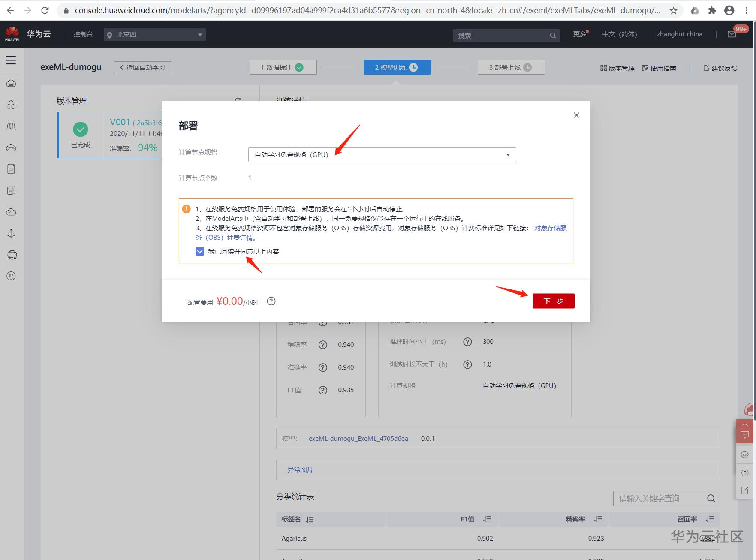Click 返回自动学习 button
This screenshot has height=560, width=756.
pyautogui.click(x=142, y=68)
